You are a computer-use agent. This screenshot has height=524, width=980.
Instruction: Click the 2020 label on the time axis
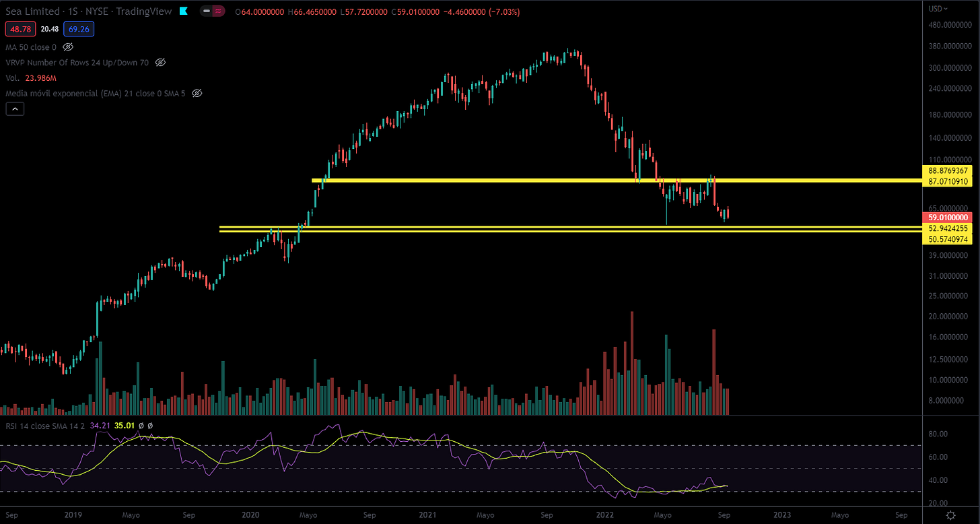pyautogui.click(x=250, y=515)
